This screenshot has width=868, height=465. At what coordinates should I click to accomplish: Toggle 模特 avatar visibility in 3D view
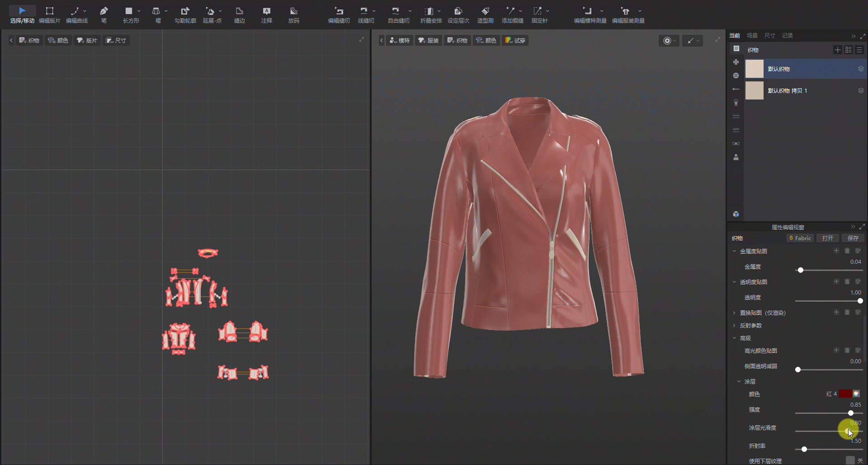(400, 40)
